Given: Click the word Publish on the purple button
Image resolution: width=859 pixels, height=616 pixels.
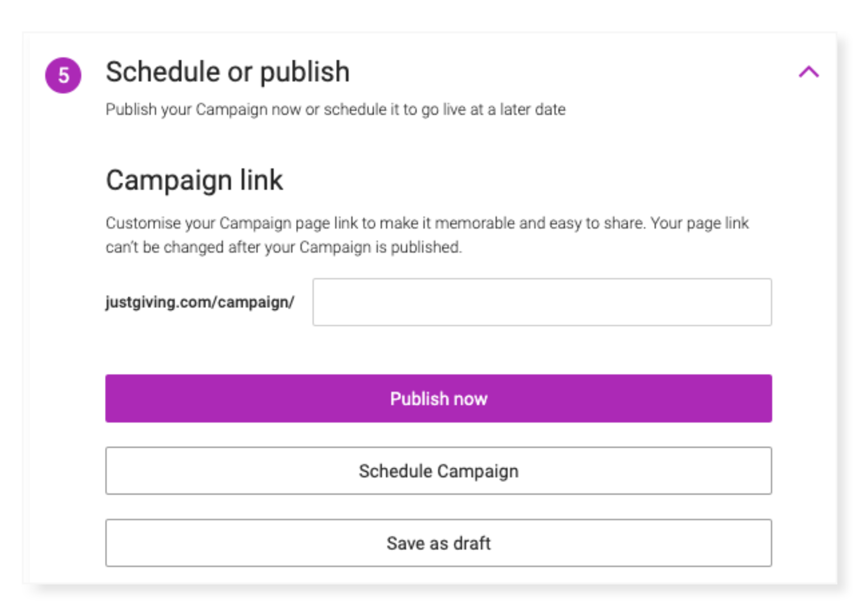Looking at the screenshot, I should (x=419, y=399).
